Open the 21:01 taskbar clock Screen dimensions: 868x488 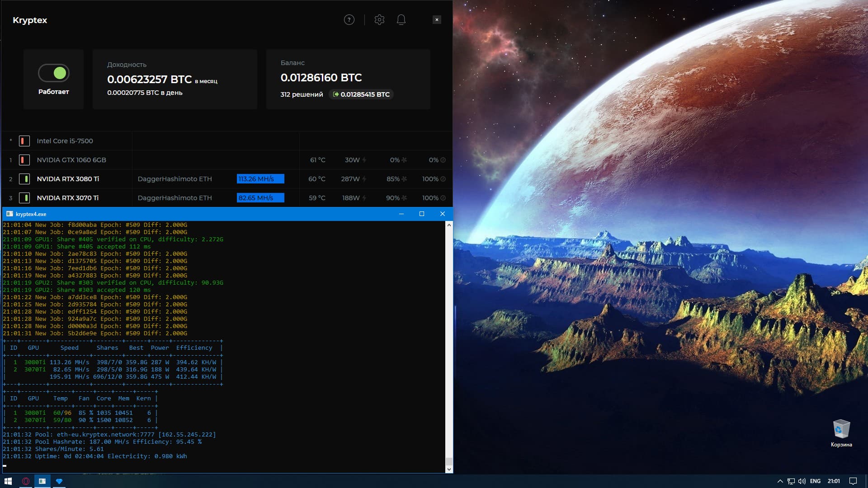[834, 481]
